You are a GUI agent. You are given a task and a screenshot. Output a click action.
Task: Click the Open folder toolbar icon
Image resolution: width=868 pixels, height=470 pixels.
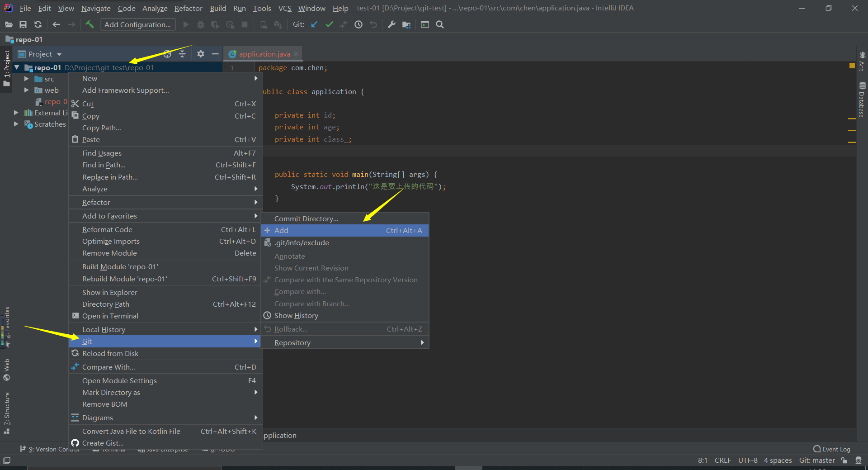[x=9, y=24]
